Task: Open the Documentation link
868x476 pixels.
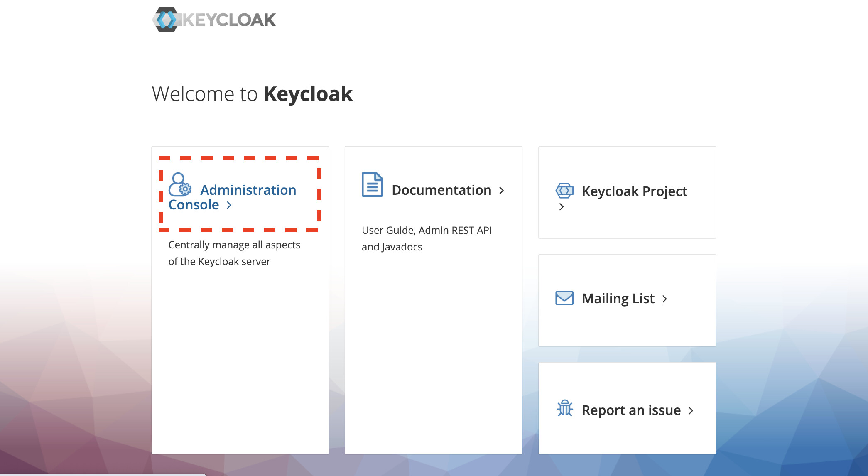Action: coord(441,190)
